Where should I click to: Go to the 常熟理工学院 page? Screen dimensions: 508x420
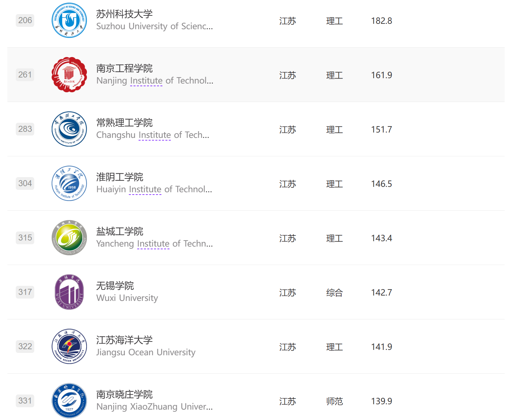(124, 123)
